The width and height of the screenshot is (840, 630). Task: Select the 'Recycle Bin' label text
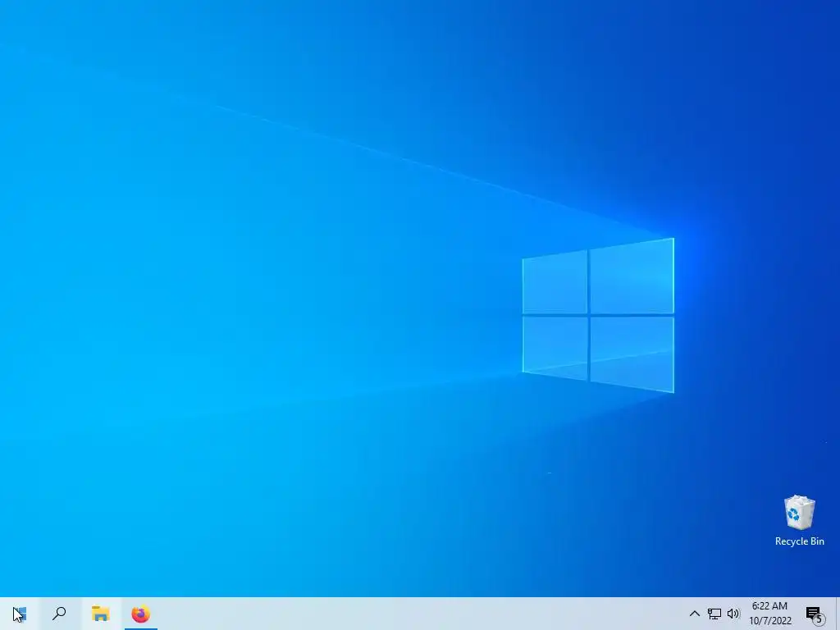tap(799, 541)
